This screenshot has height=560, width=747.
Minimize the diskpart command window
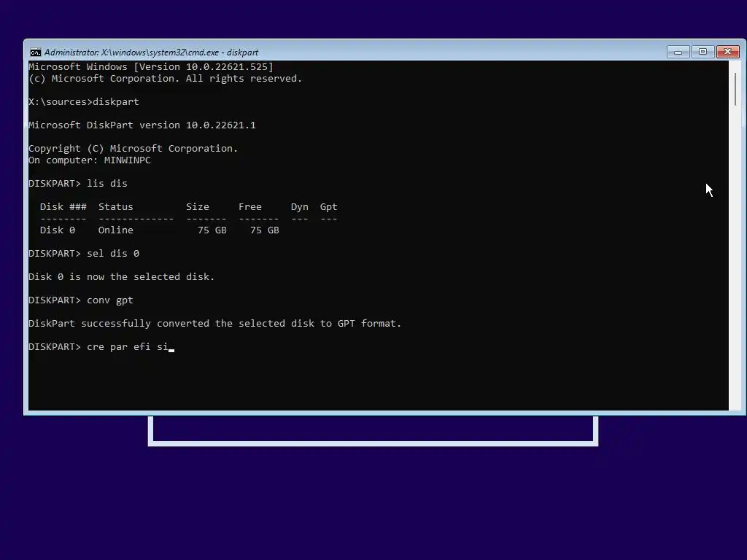click(x=678, y=52)
